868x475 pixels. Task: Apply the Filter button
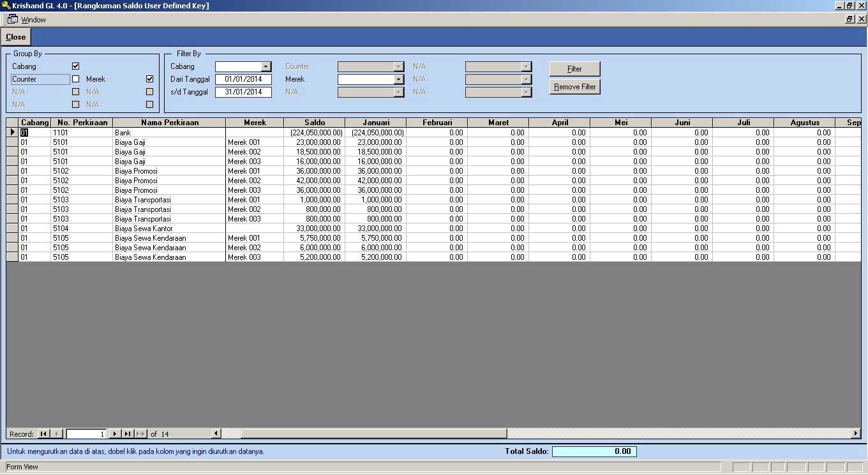574,69
